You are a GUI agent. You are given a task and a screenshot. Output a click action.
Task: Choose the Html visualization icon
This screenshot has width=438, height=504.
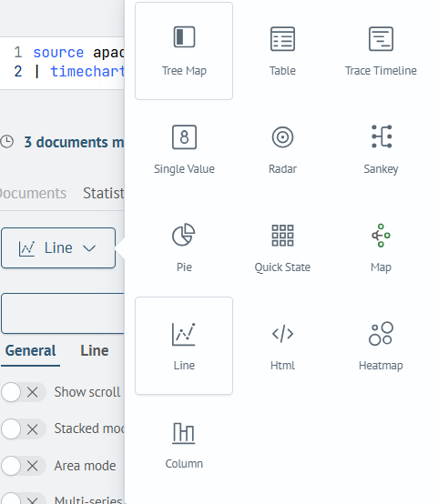point(282,334)
